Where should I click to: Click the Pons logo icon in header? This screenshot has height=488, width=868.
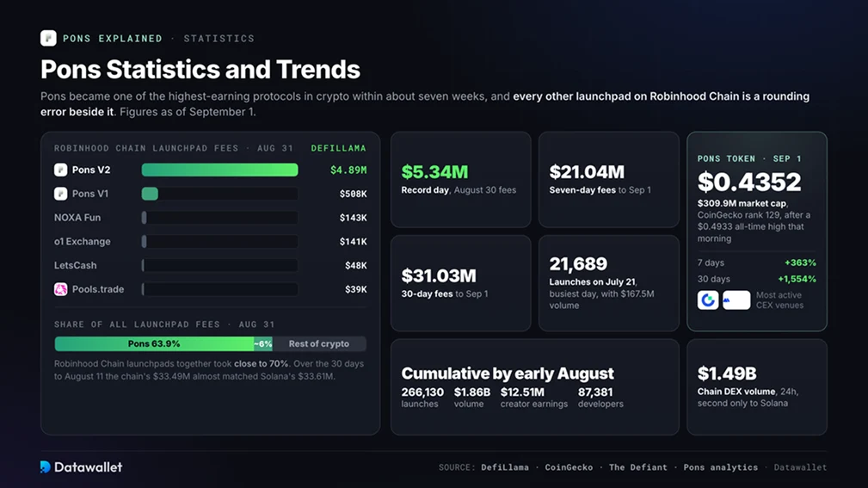48,38
